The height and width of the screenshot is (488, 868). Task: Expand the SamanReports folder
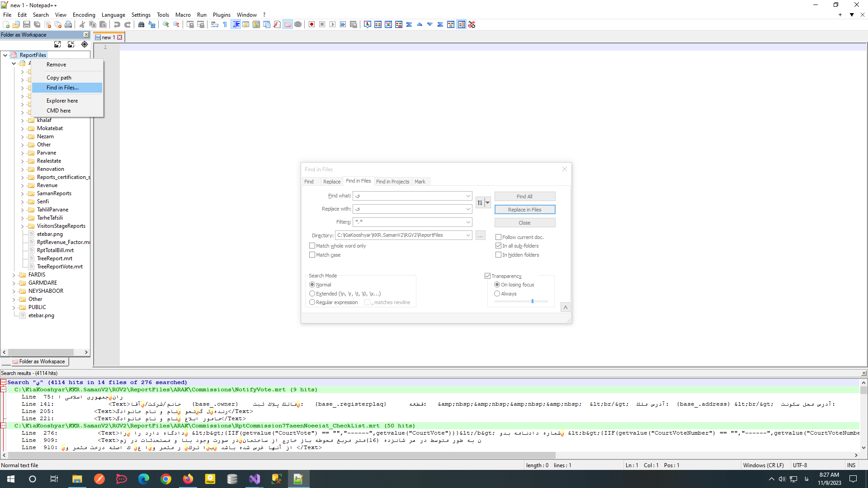point(23,193)
